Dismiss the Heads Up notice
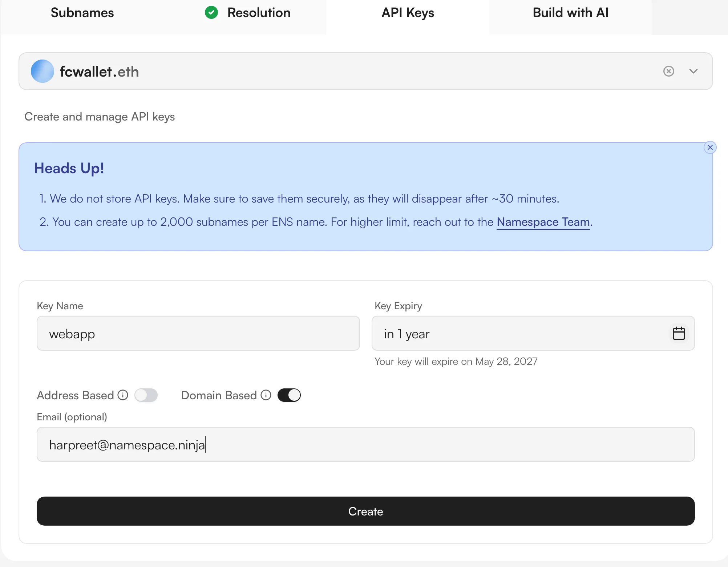 [x=710, y=147]
